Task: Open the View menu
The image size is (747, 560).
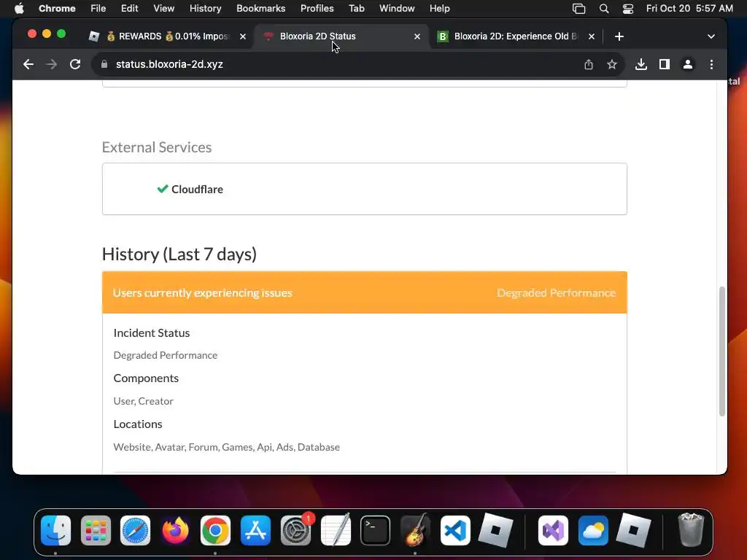Action: [163, 9]
